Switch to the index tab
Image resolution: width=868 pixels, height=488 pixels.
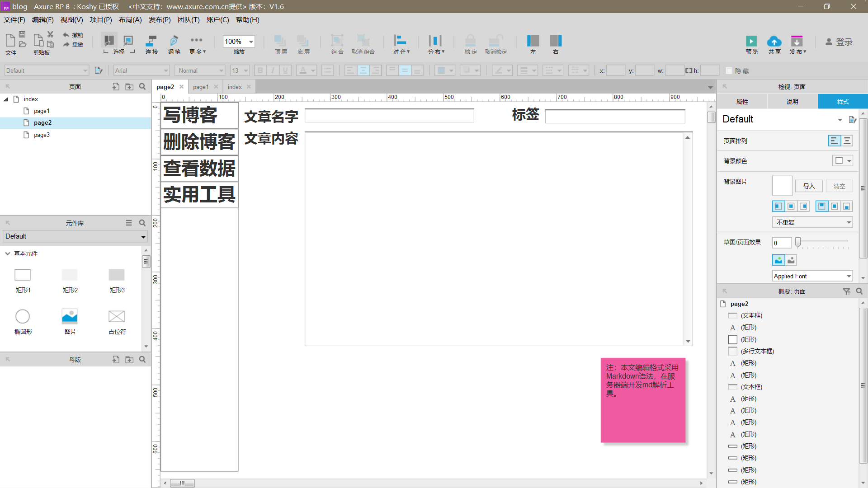tap(235, 87)
